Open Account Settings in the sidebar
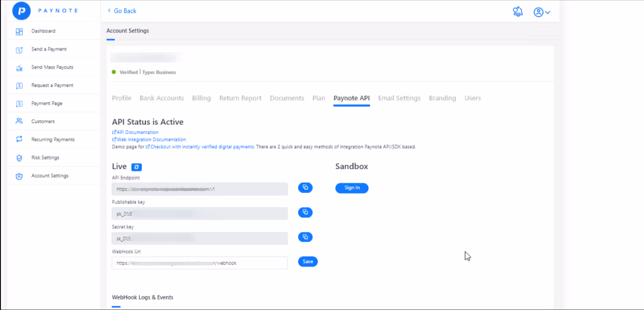Image resolution: width=644 pixels, height=310 pixels. click(x=50, y=176)
